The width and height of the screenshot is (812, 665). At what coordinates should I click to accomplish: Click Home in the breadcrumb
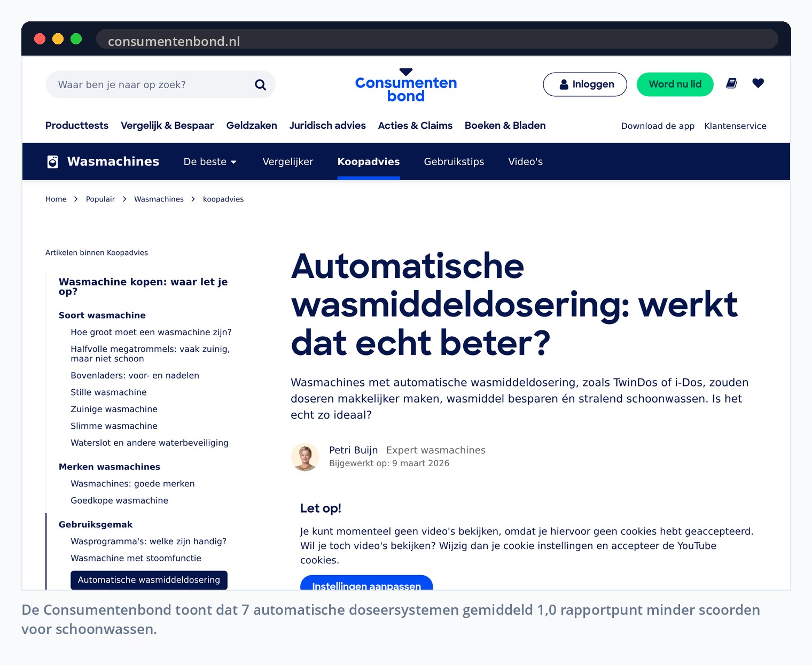pos(56,199)
